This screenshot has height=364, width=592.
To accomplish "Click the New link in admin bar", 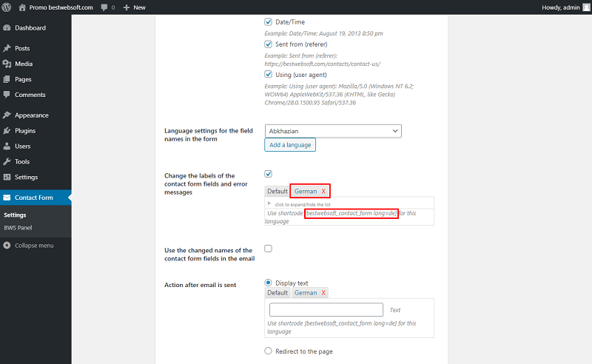I will (139, 7).
